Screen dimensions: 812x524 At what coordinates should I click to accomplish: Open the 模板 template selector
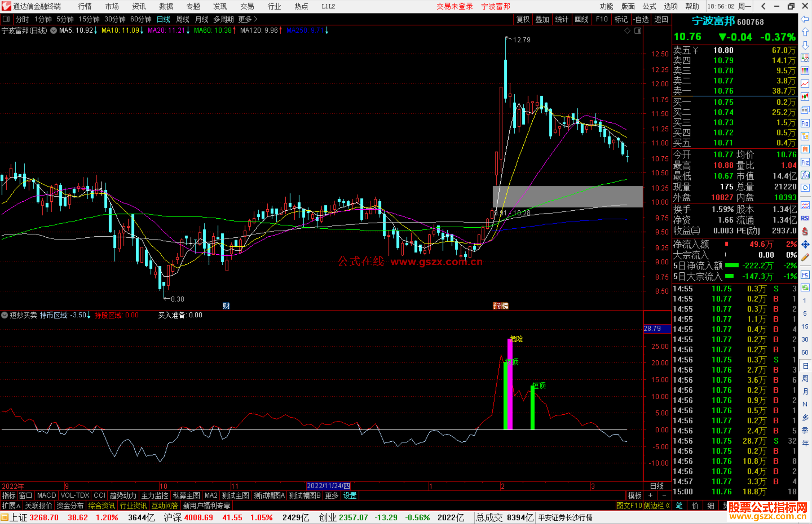coord(635,495)
